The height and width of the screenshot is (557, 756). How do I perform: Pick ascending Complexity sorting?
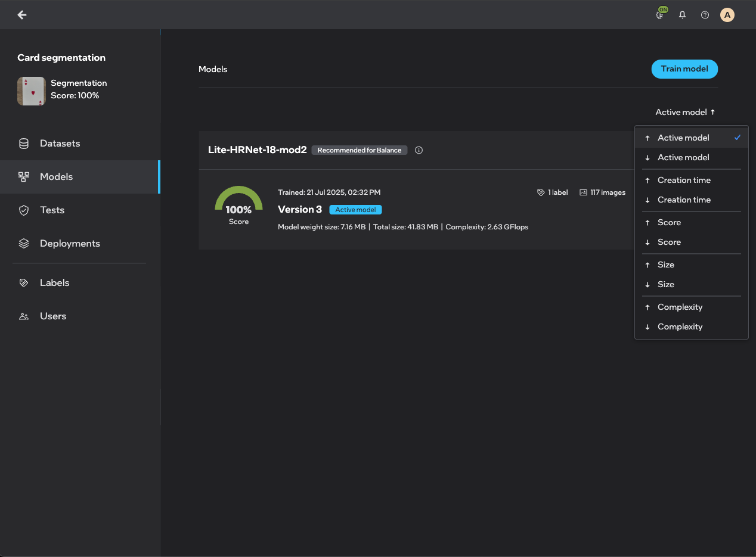point(680,307)
